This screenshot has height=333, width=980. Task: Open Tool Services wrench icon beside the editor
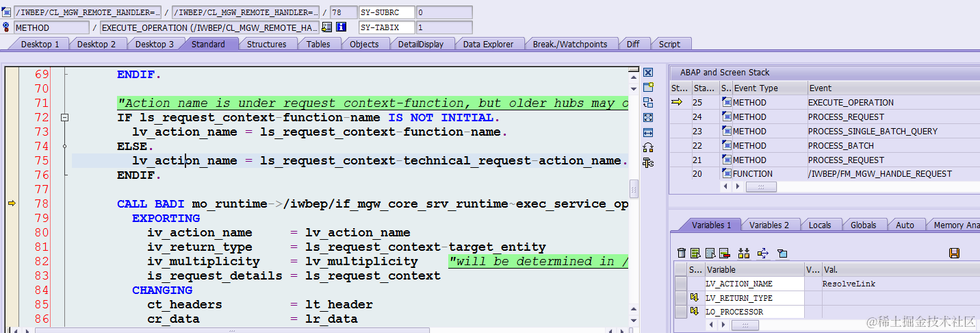pos(648,162)
